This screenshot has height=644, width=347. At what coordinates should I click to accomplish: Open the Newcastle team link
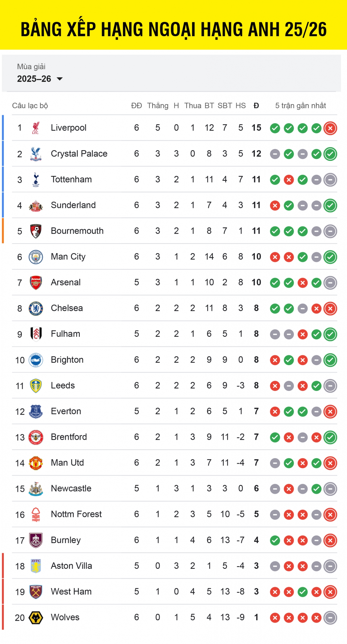coord(71,488)
